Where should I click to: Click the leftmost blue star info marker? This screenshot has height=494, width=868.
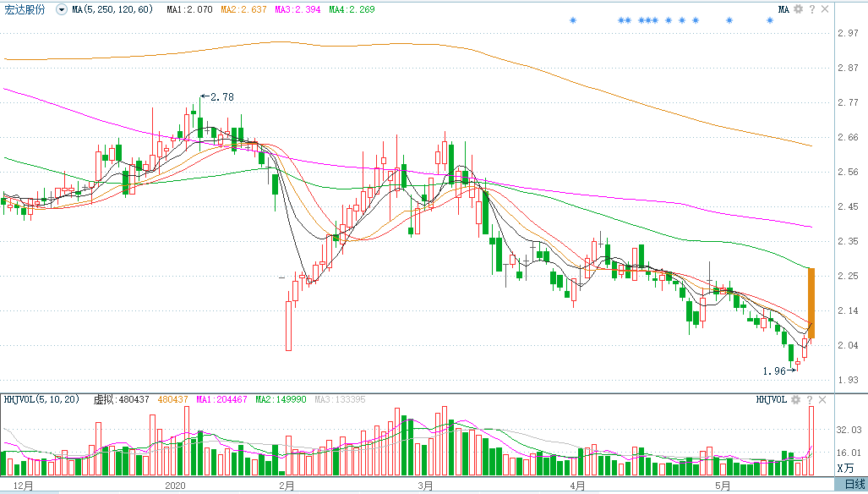[x=573, y=20]
